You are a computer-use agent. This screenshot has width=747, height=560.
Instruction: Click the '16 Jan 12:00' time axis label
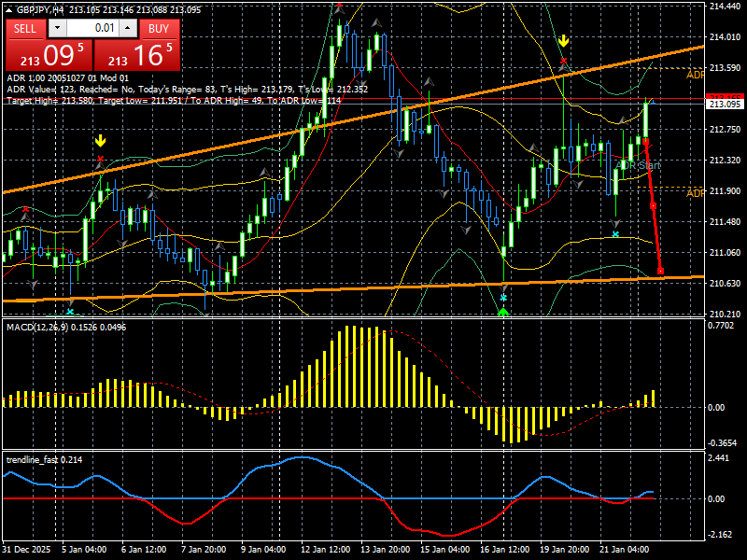point(505,550)
